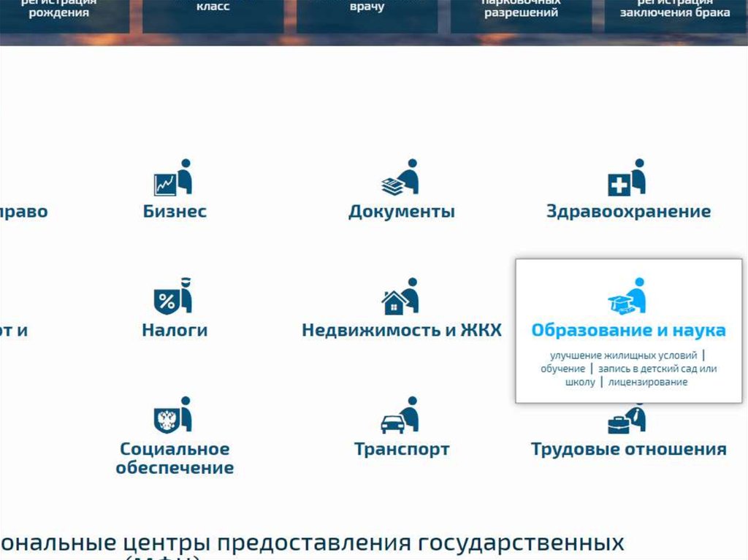
Task: Open the Бизнес category link
Action: click(175, 211)
